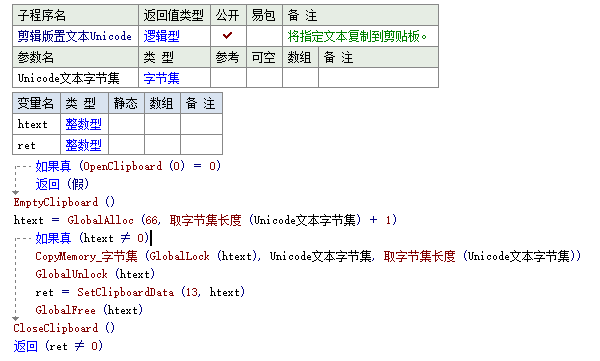Select remark 将指定文本复制到剪贴板。

pyautogui.click(x=357, y=36)
